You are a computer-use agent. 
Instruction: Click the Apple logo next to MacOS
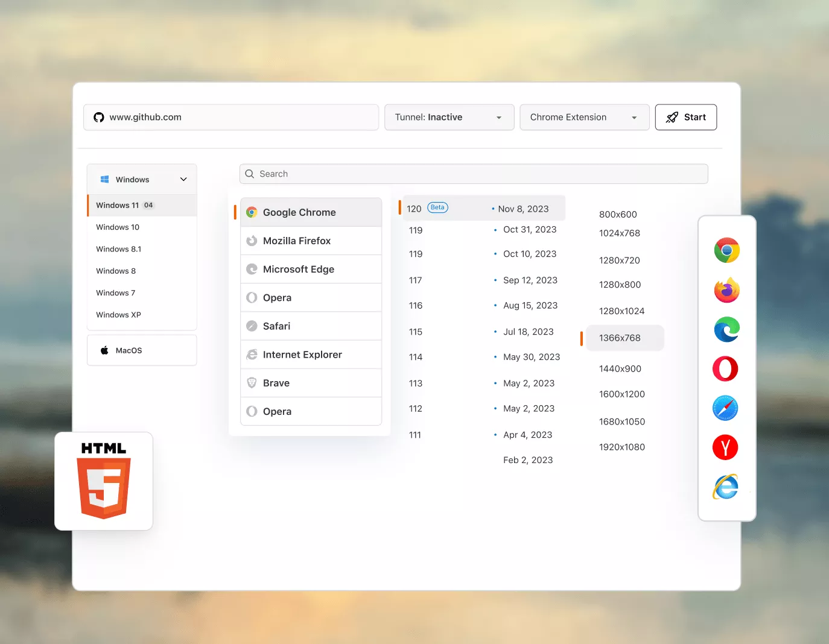(104, 350)
